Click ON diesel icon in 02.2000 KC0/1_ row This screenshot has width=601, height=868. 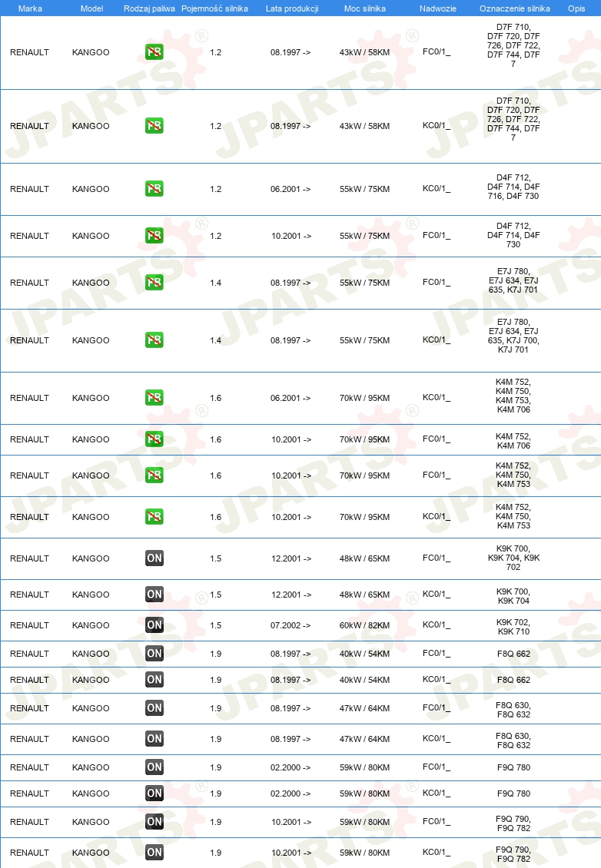(x=154, y=793)
